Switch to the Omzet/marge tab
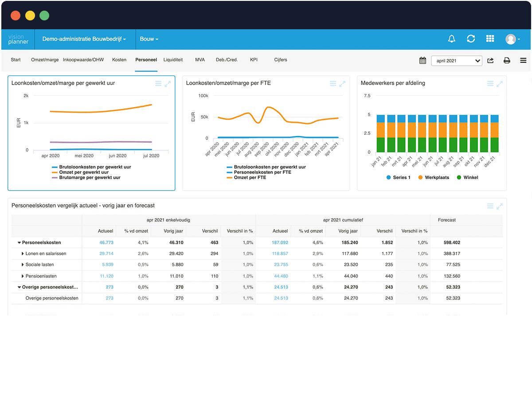The height and width of the screenshot is (399, 532). 45,59
